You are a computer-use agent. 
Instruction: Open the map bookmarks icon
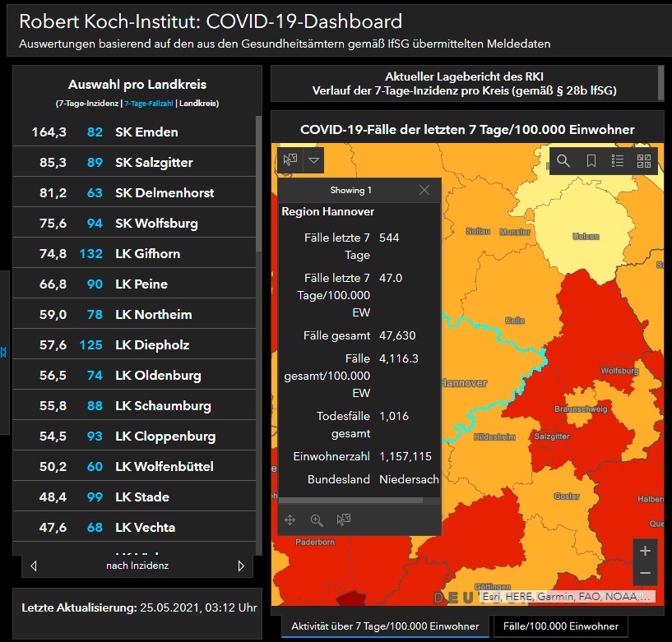click(591, 160)
